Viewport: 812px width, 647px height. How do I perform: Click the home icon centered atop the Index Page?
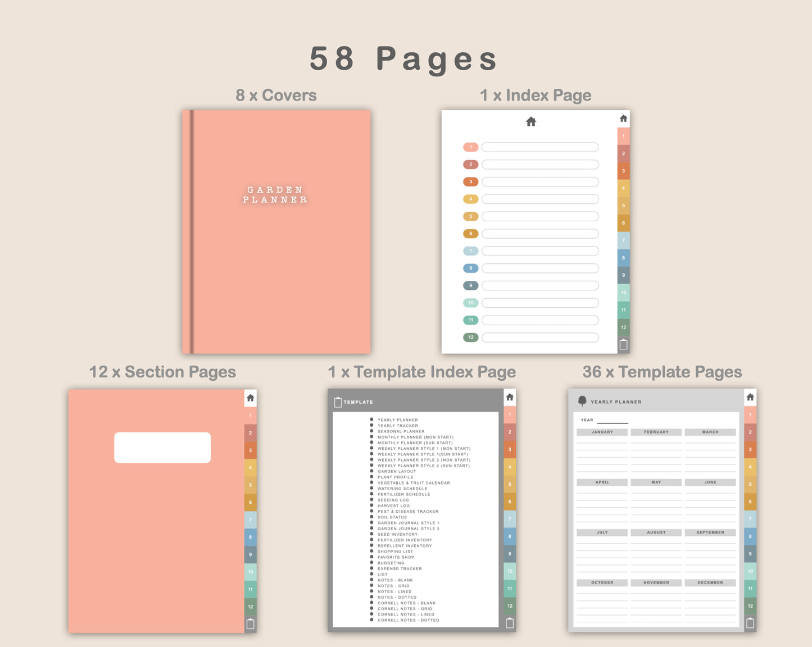[530, 121]
